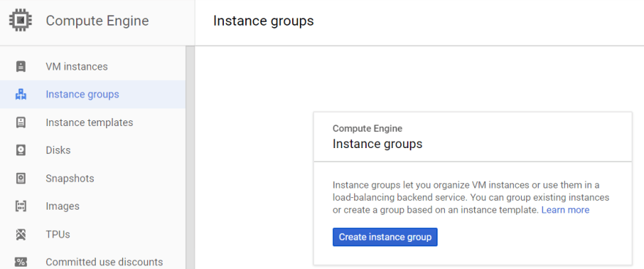Click the Snapshots icon
The image size is (644, 269).
pos(20,179)
